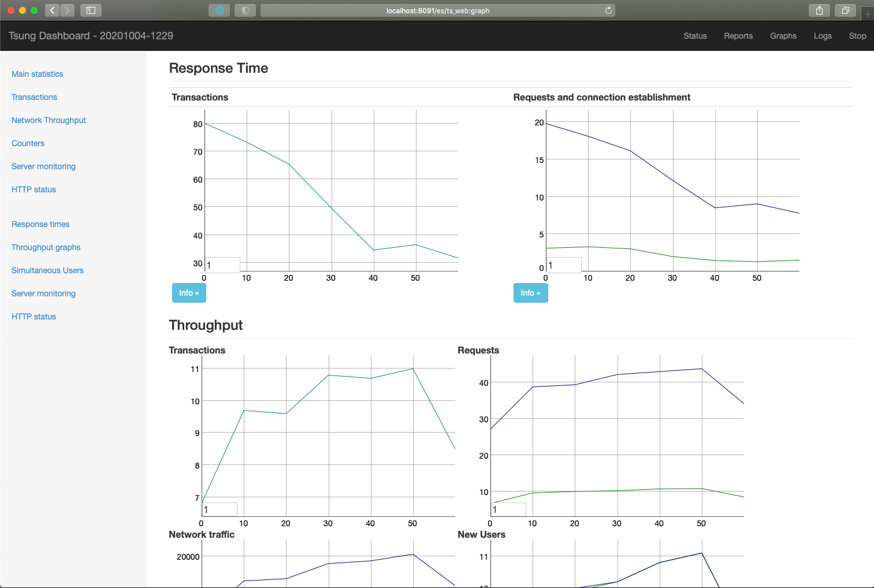Click Info button under Transactions response chart
Screen dimensions: 874x588
[189, 293]
